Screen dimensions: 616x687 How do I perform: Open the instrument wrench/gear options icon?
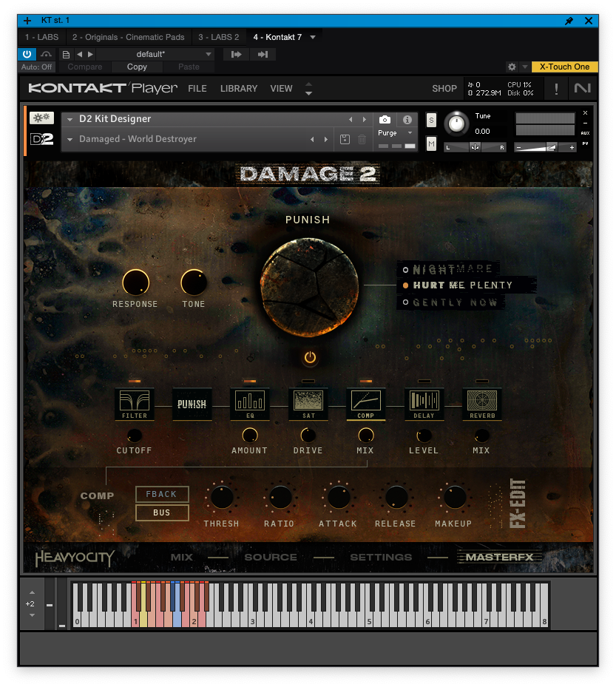(x=41, y=118)
